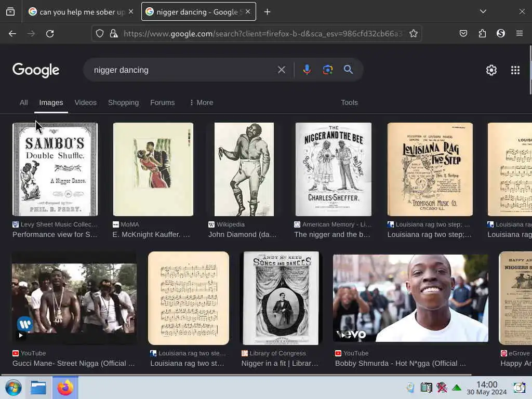This screenshot has height=399, width=532.
Task: Clear the Google search query
Action: click(x=282, y=70)
